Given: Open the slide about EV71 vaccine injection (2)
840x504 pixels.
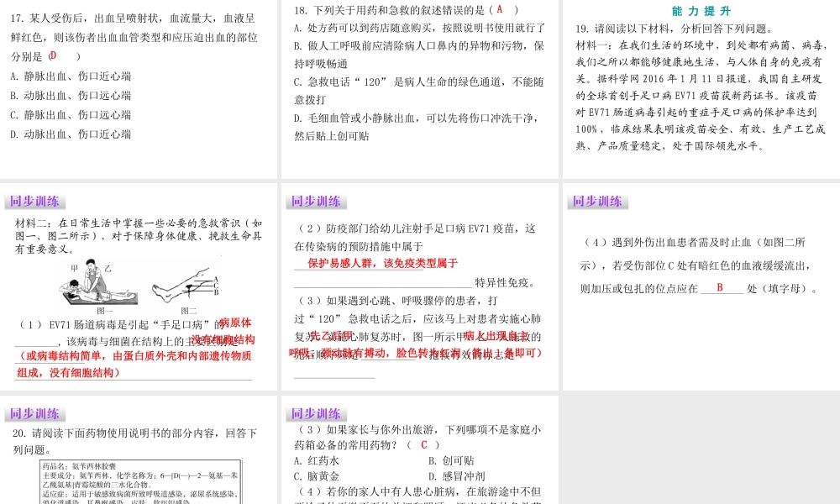Looking at the screenshot, I should [x=419, y=286].
